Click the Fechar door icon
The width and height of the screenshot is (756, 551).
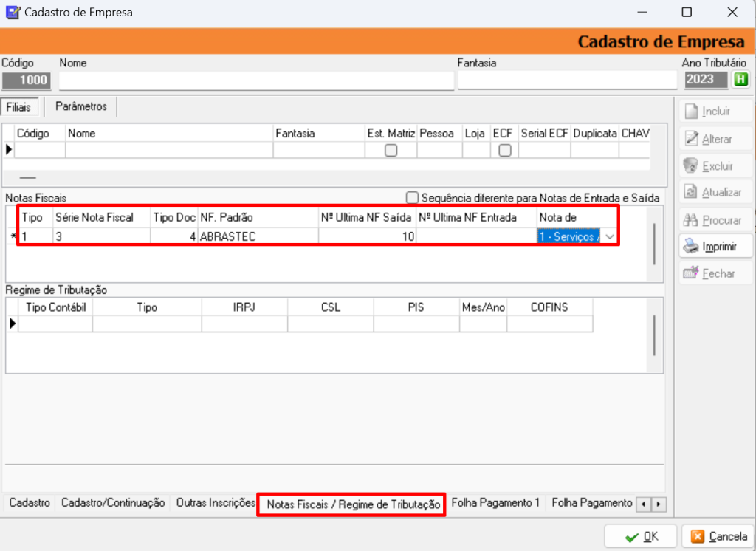pos(691,273)
